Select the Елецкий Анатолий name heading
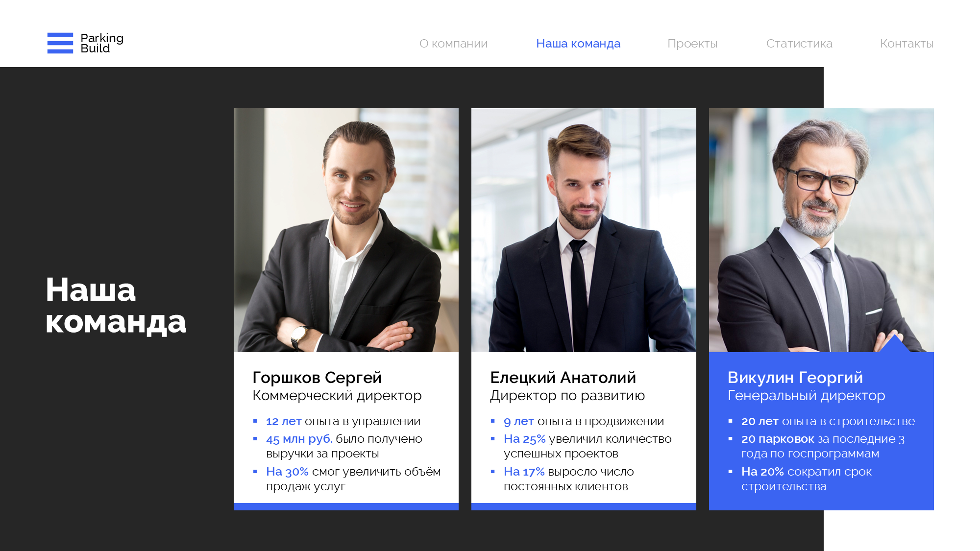This screenshot has width=980, height=551. [563, 378]
